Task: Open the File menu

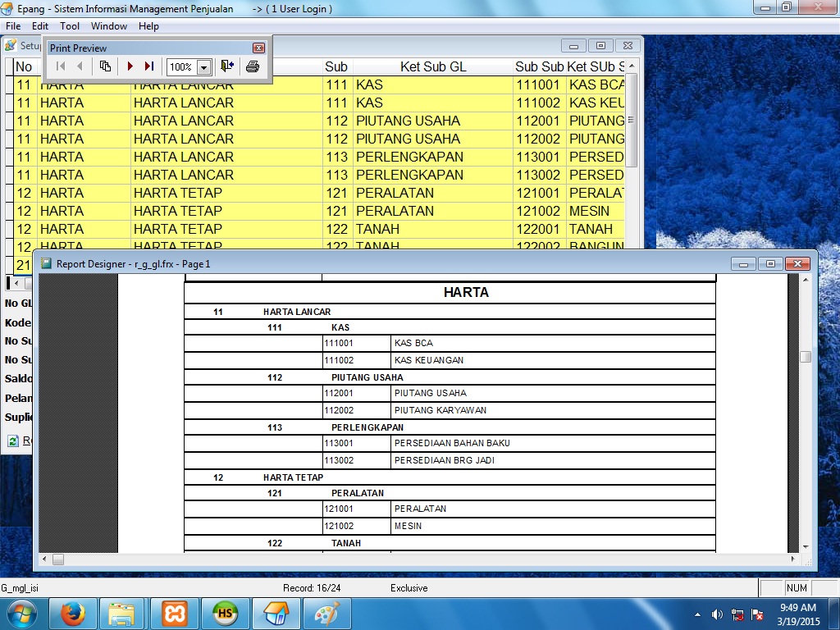Action: (x=13, y=26)
